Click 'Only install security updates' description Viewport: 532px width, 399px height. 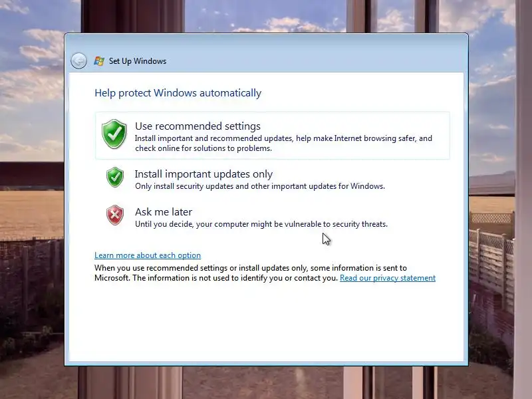pos(260,186)
